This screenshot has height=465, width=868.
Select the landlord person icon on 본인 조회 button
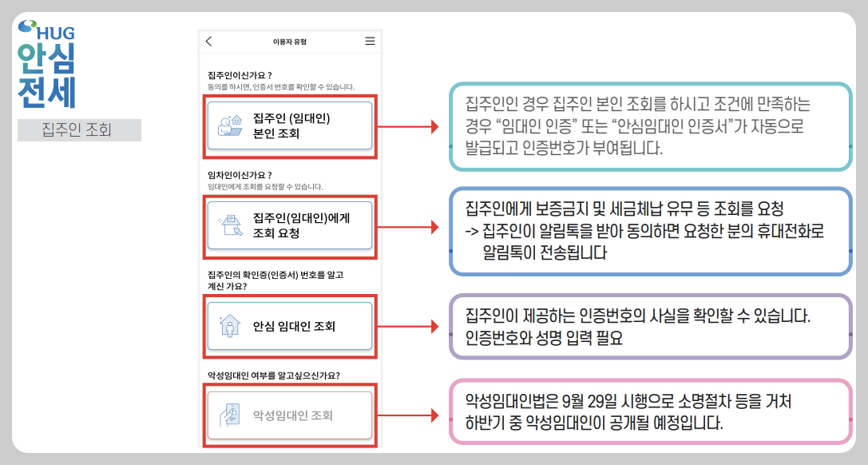click(x=232, y=125)
